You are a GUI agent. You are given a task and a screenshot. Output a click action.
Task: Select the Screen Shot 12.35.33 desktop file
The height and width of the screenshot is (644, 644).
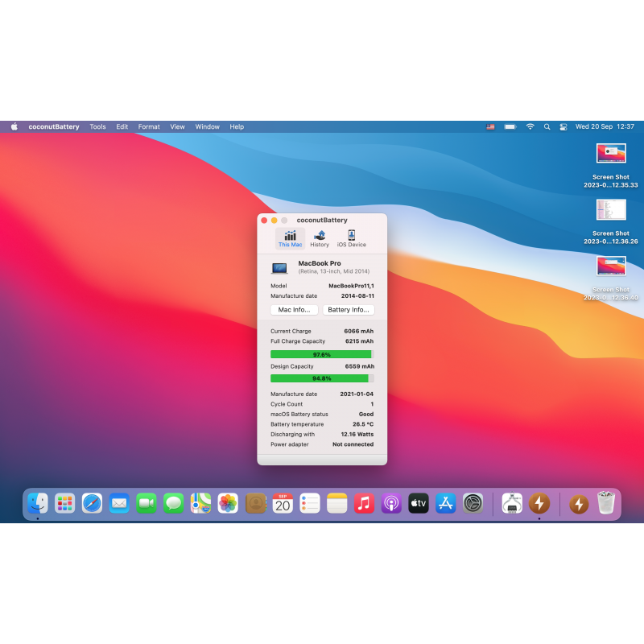[x=611, y=154]
